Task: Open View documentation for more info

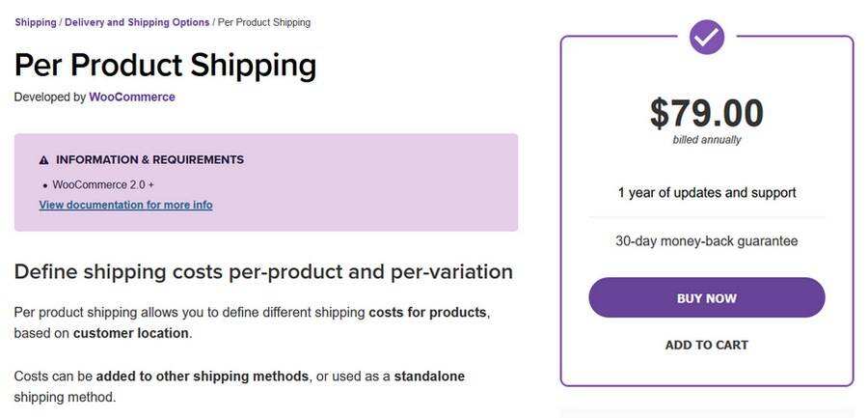Action: coord(125,205)
